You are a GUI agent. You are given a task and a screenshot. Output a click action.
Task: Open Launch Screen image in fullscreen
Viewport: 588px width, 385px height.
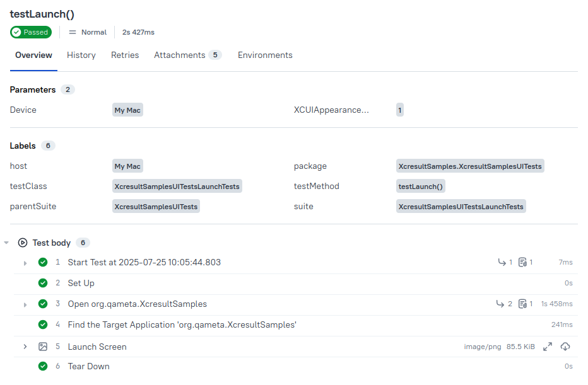548,347
